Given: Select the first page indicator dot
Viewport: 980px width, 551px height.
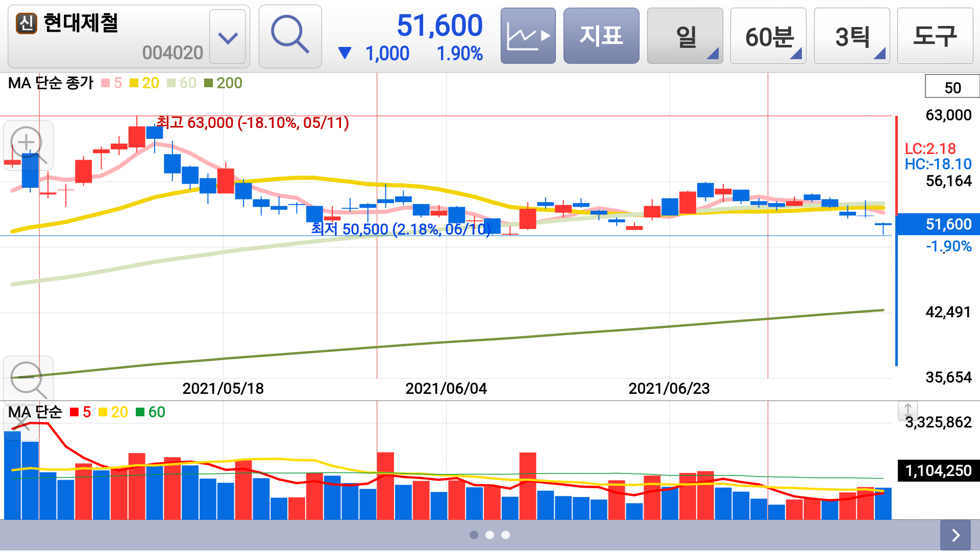Looking at the screenshot, I should [x=474, y=535].
